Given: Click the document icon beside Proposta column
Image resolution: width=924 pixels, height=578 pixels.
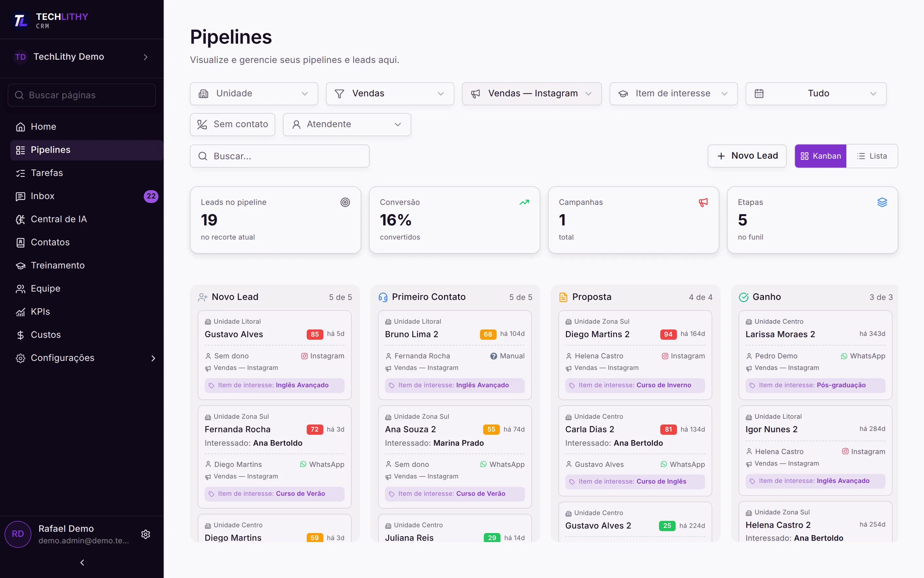Looking at the screenshot, I should pos(563,297).
